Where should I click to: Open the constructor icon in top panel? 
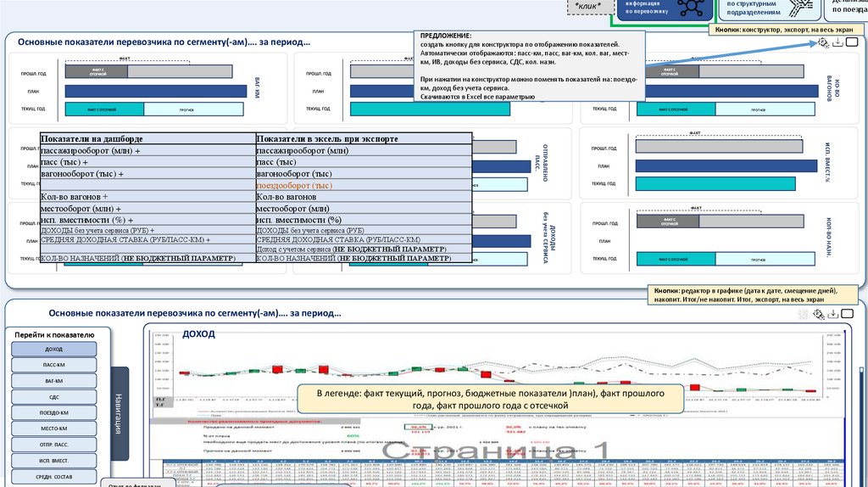(x=823, y=42)
